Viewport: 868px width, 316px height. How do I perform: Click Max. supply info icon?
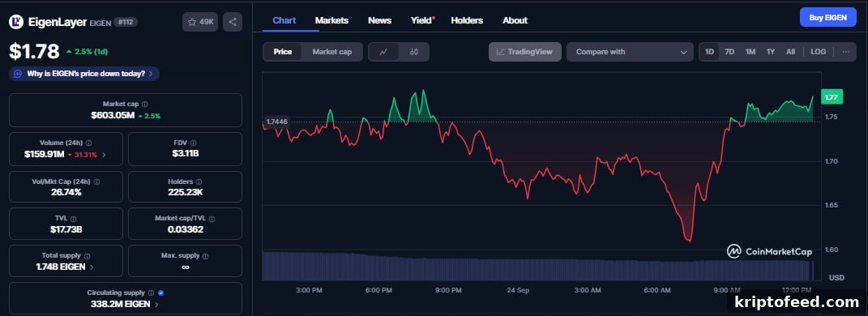pyautogui.click(x=205, y=256)
